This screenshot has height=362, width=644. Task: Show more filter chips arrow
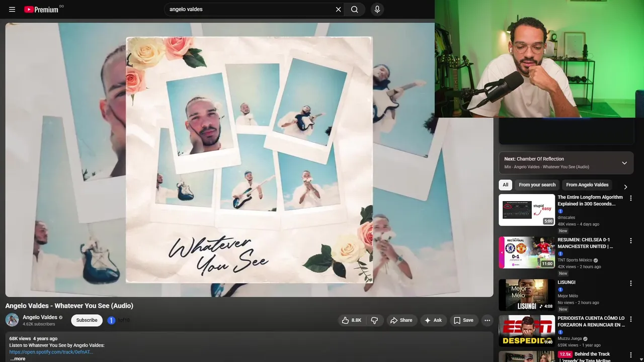[625, 187]
